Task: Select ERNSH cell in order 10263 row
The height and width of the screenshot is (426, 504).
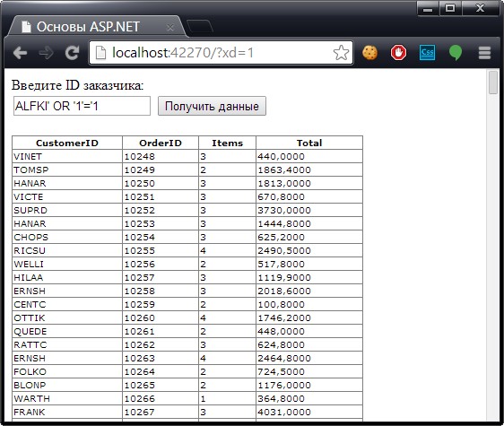Action: pyautogui.click(x=67, y=358)
